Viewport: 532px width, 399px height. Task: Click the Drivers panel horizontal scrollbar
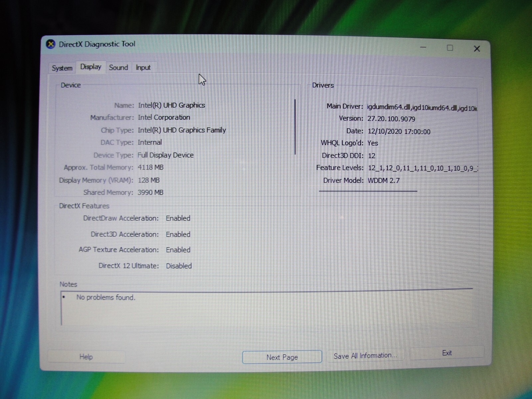click(368, 191)
